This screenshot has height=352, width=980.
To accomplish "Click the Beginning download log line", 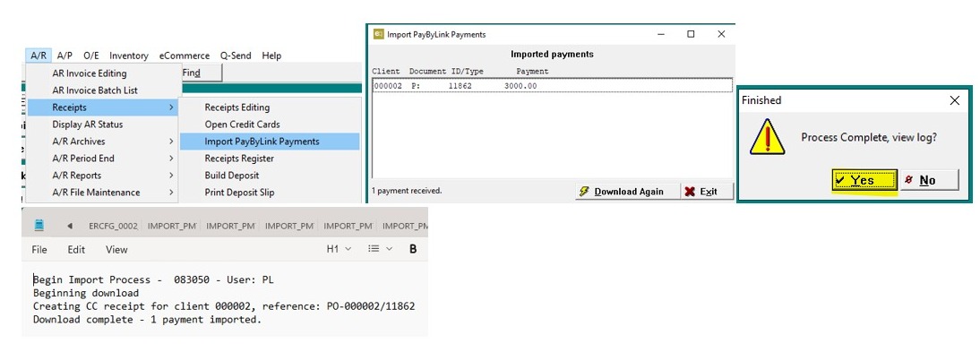I will point(86,293).
